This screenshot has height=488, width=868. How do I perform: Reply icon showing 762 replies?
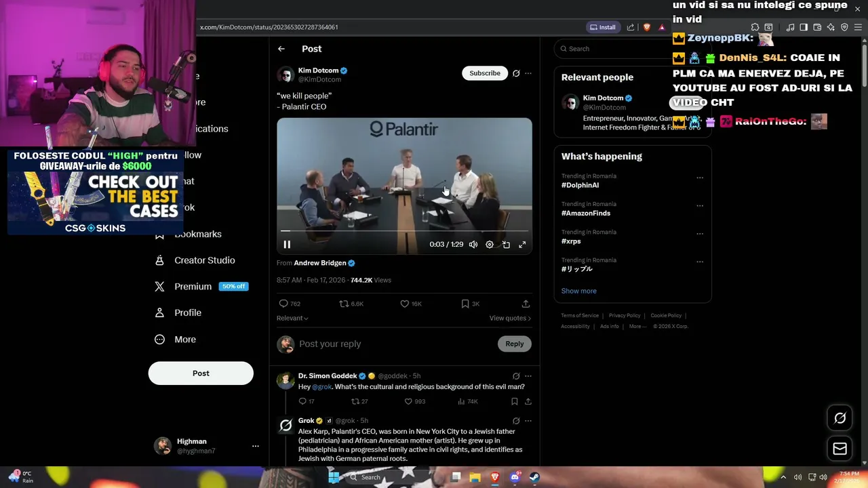[290, 304]
